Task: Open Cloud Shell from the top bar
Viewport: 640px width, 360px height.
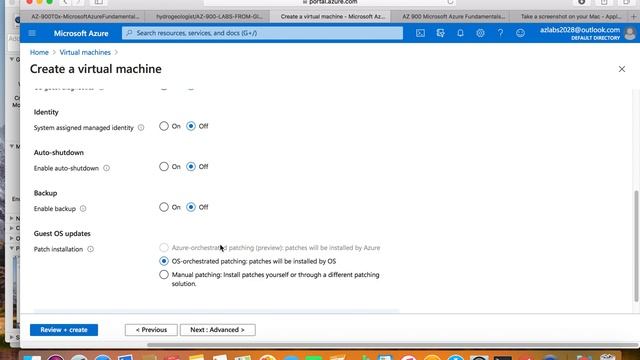Action: pyautogui.click(x=420, y=33)
